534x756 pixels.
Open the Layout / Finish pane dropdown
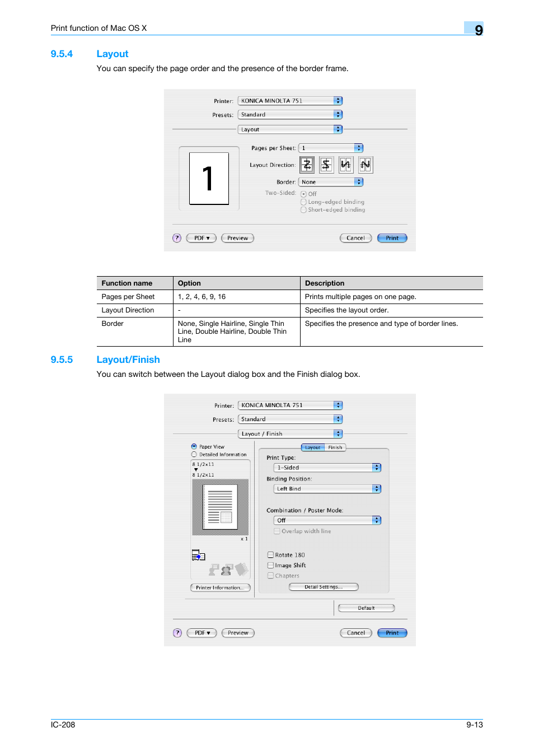pos(291,434)
